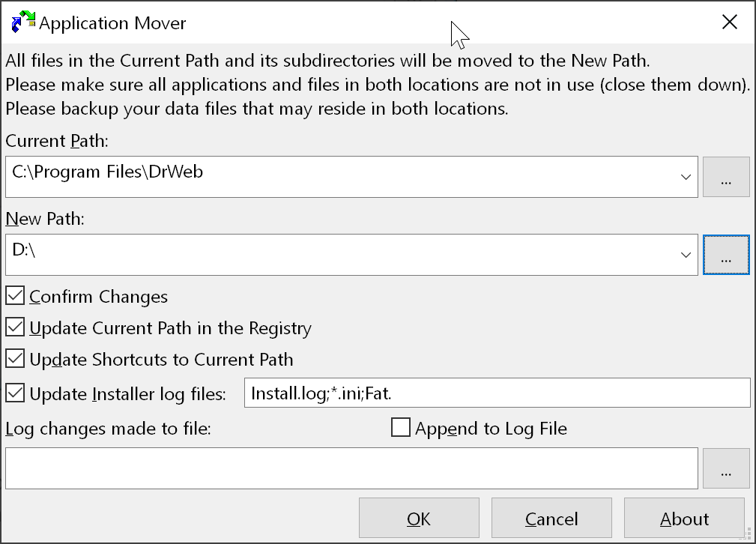The height and width of the screenshot is (544, 756).
Task: Browse for the New Path folder
Action: tap(726, 255)
